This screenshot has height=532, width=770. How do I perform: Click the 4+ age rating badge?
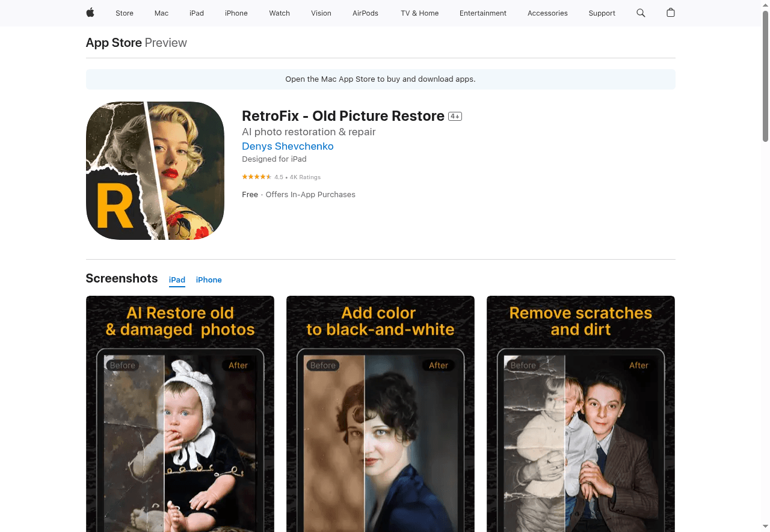[455, 116]
